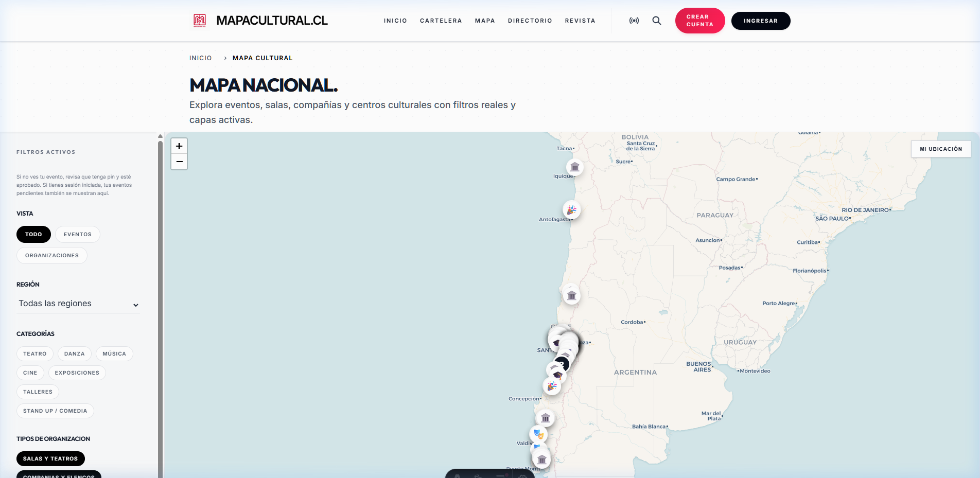The height and width of the screenshot is (478, 980).
Task: Select the party marker north of Concepción
Action: tap(552, 386)
